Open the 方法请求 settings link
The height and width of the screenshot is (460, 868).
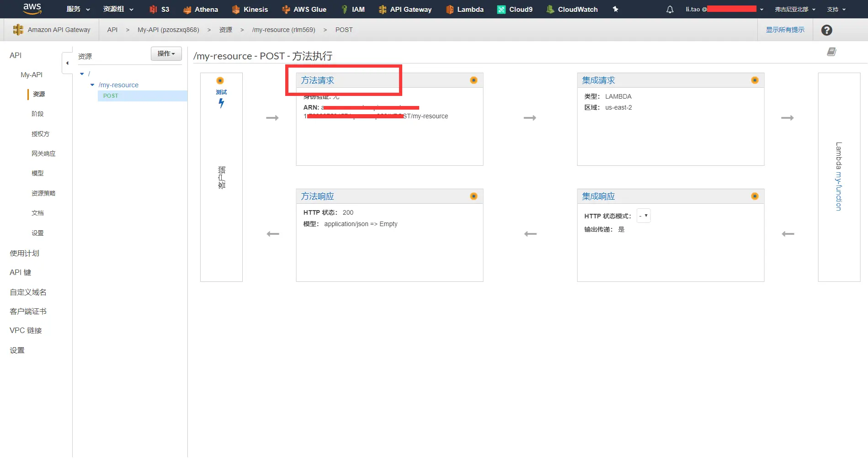pyautogui.click(x=317, y=80)
